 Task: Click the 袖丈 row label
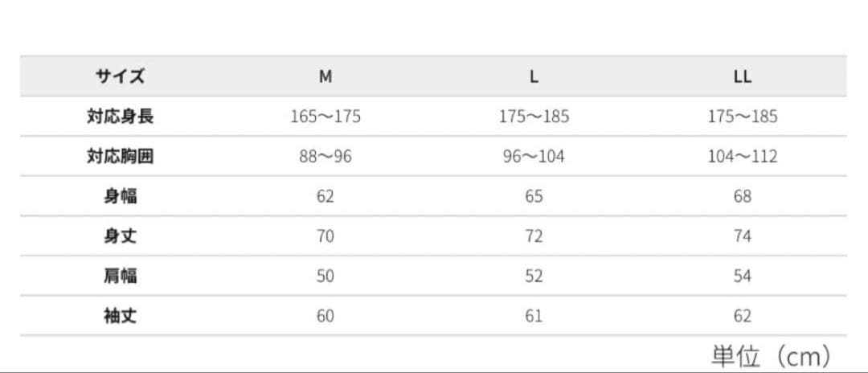point(120,316)
